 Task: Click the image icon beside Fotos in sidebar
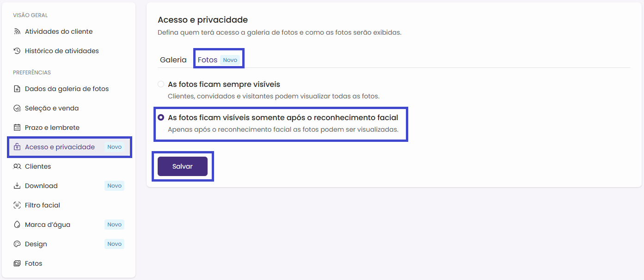[17, 263]
